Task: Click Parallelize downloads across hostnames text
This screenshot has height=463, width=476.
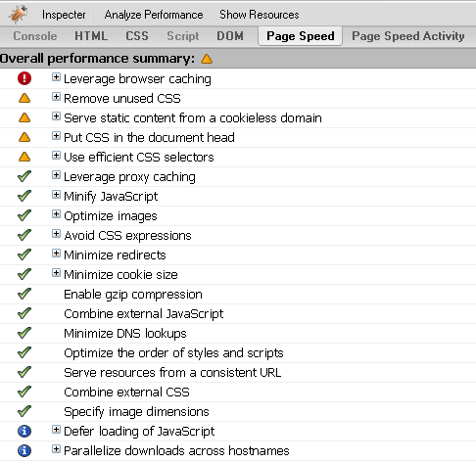Action: point(176,450)
